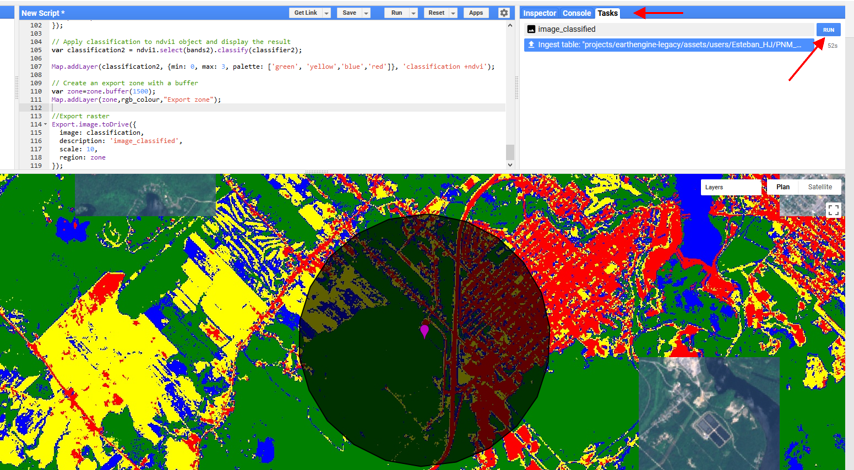Click line number 107 in gutter

(x=36, y=66)
